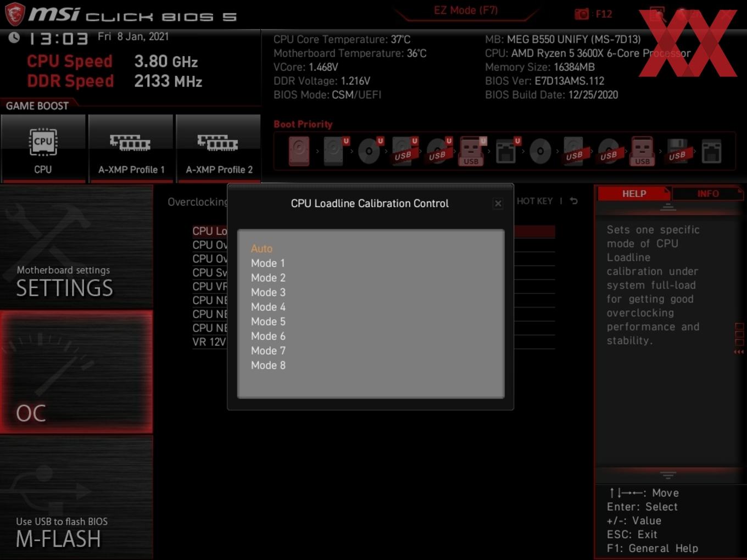
Task: Select the CPU Sv... setting row
Action: [210, 272]
